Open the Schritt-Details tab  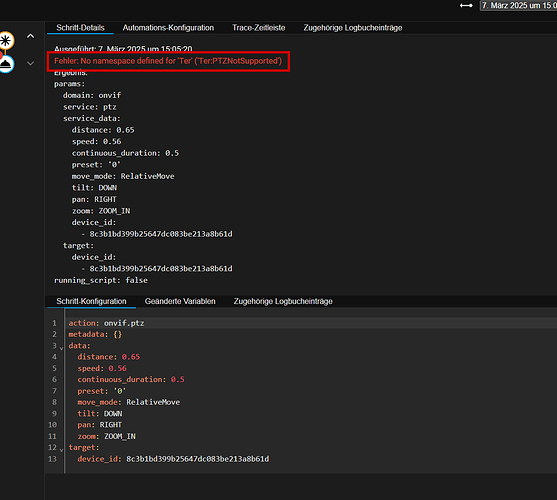80,28
